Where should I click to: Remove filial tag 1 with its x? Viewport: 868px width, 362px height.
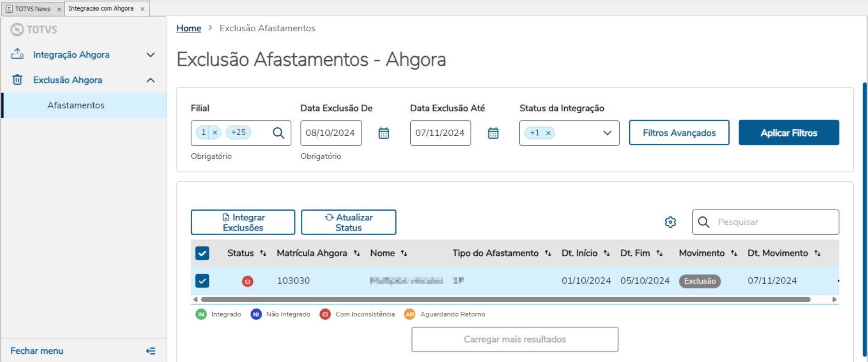click(x=215, y=132)
